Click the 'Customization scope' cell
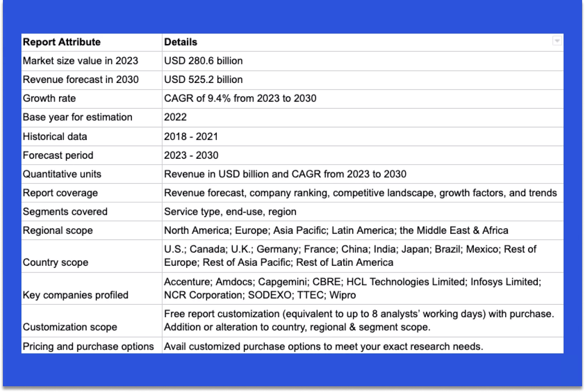The image size is (585, 392). [92, 321]
